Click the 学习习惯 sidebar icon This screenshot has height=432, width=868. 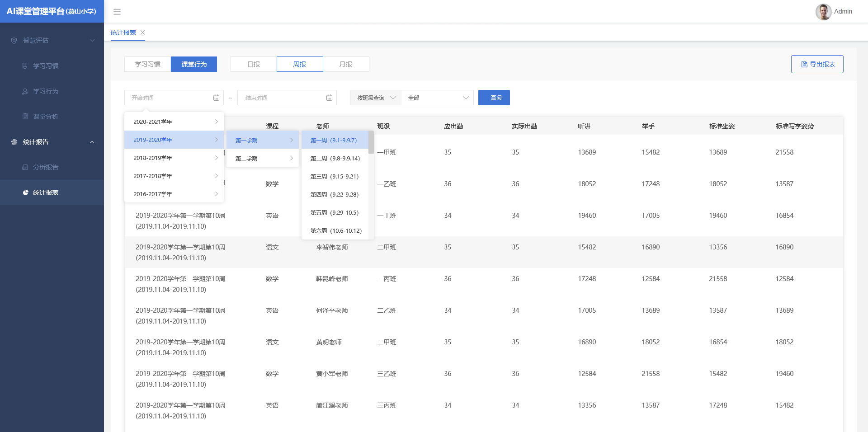(x=25, y=66)
